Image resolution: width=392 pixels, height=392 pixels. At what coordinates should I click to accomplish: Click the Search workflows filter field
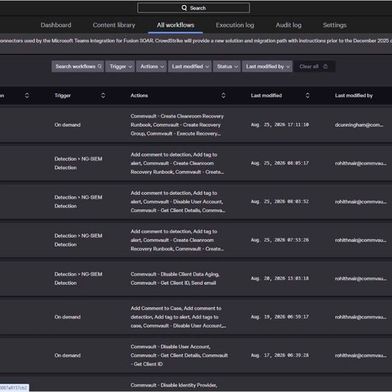tap(78, 66)
